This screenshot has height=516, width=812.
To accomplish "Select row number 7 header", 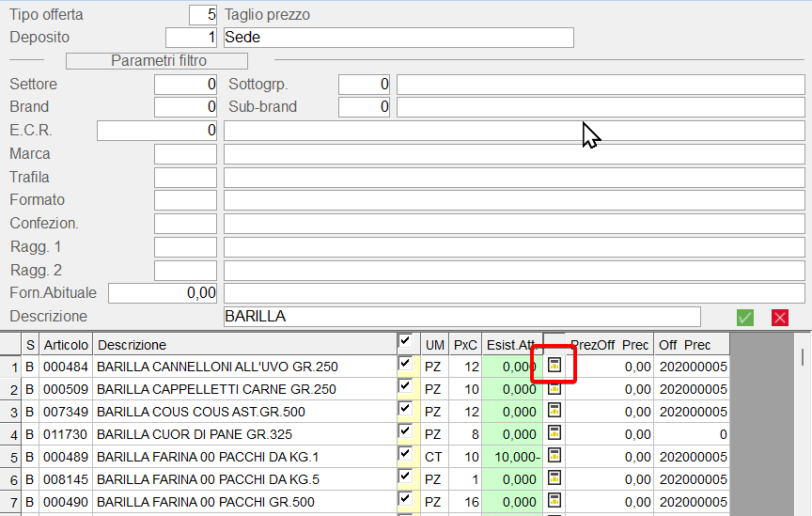I will [x=10, y=503].
